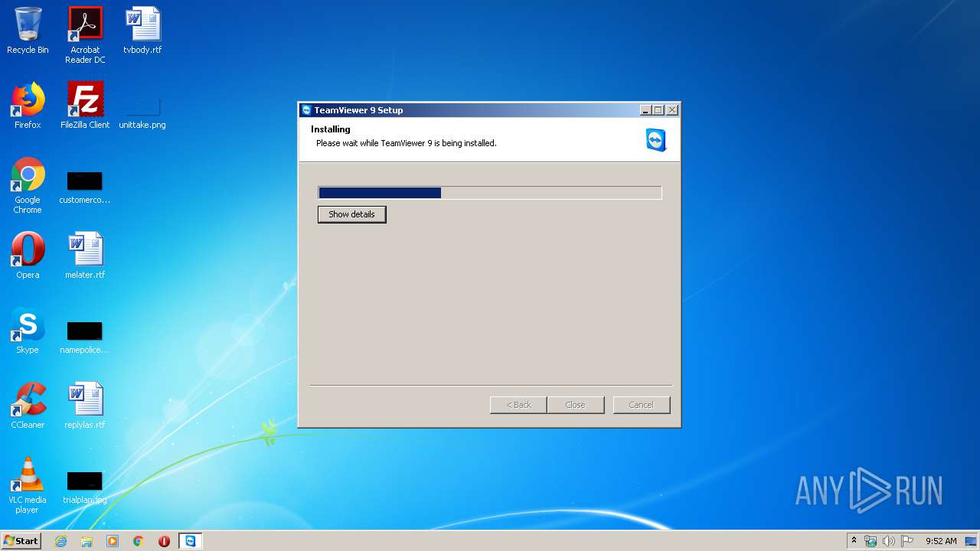Screen dimensions: 980x551
Task: Maximize the TeamViewer 9 Setup window
Action: click(658, 110)
